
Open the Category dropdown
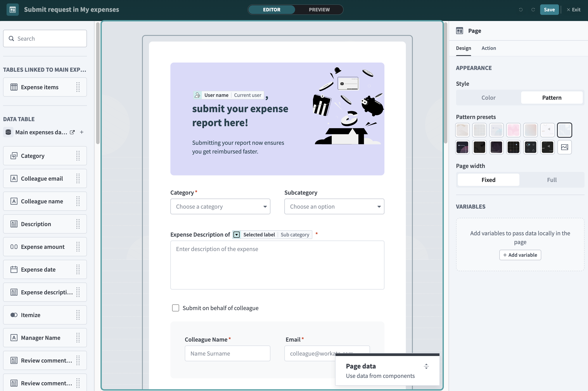pos(220,206)
